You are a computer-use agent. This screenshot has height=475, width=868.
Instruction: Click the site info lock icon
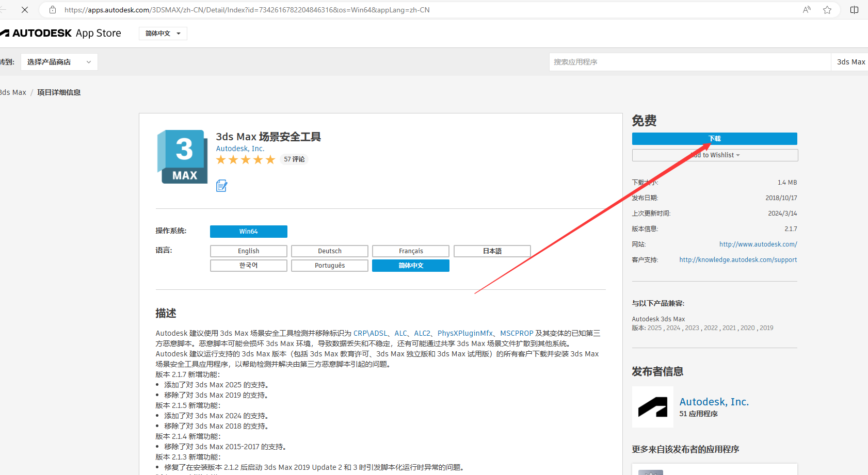pos(53,10)
